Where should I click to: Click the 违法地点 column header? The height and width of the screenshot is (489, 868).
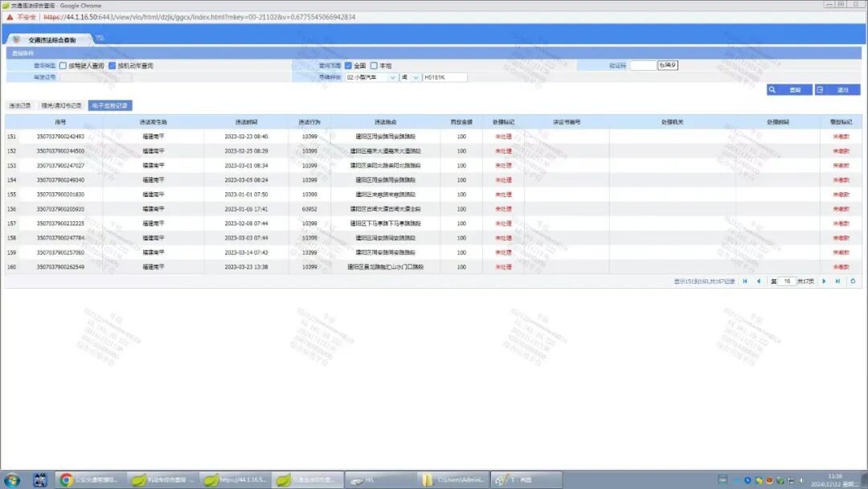pos(385,121)
